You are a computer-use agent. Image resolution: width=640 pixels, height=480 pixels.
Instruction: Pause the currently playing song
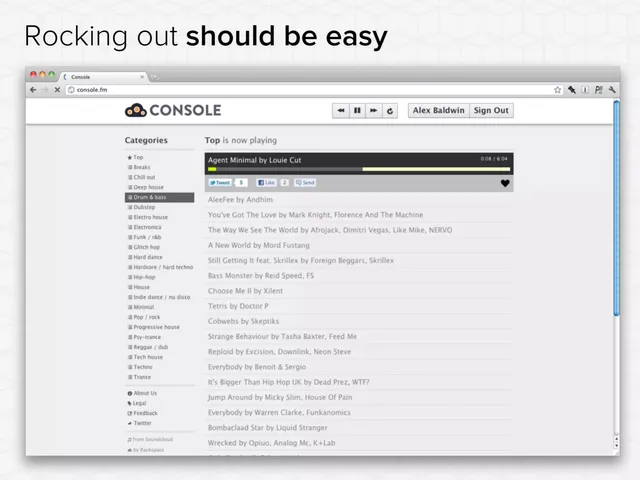(357, 111)
